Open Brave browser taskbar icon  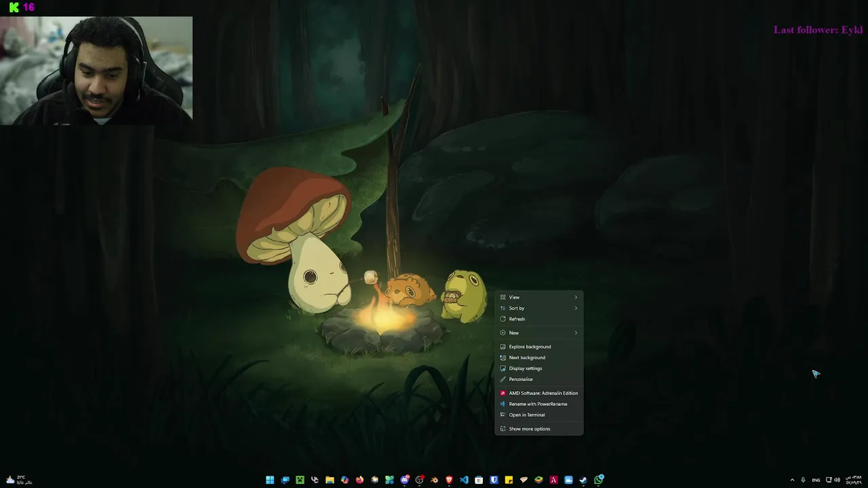point(449,480)
